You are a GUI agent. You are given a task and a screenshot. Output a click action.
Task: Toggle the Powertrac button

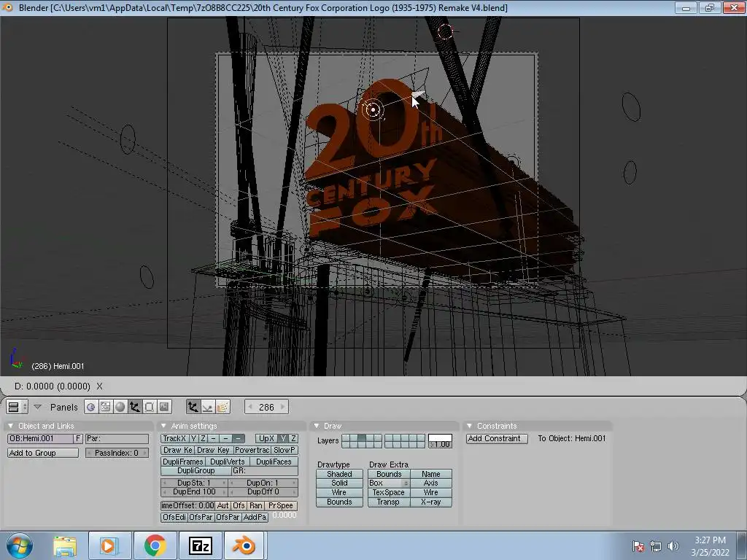[x=252, y=450]
